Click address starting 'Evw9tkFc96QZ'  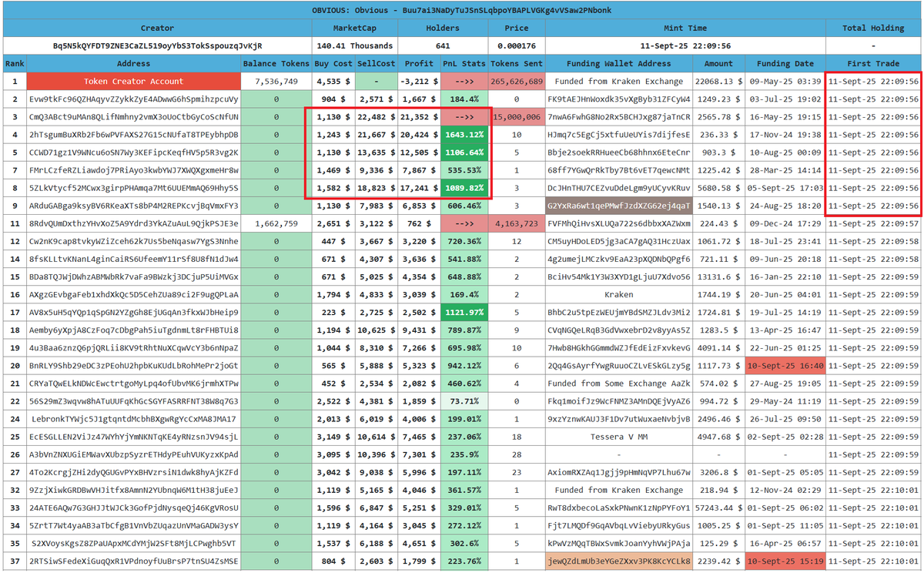[133, 99]
